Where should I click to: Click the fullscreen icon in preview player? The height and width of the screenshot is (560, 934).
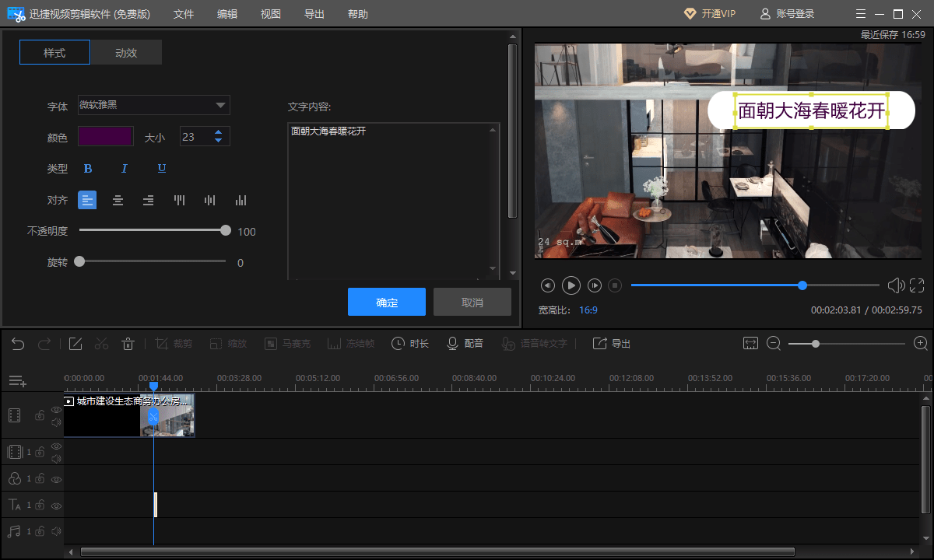tap(917, 285)
